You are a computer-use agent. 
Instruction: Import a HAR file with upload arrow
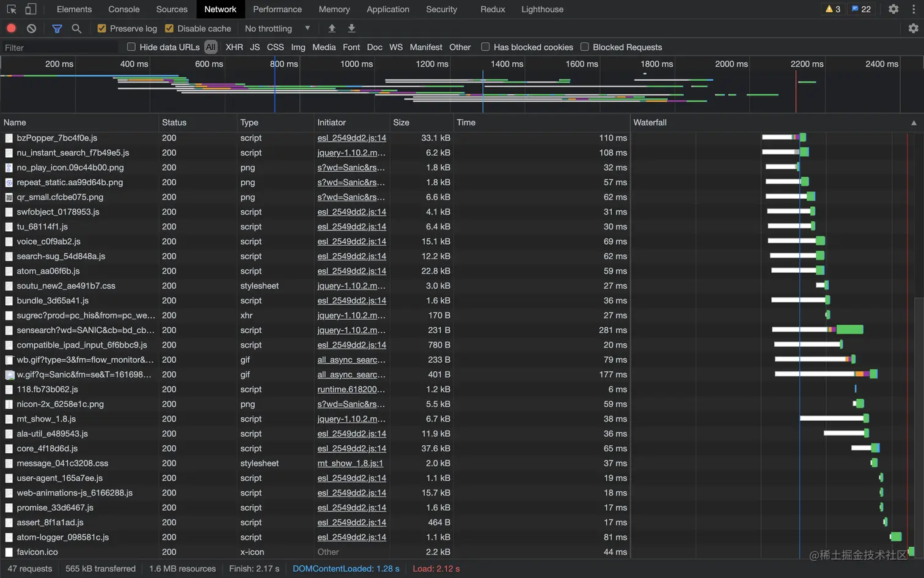pos(332,28)
